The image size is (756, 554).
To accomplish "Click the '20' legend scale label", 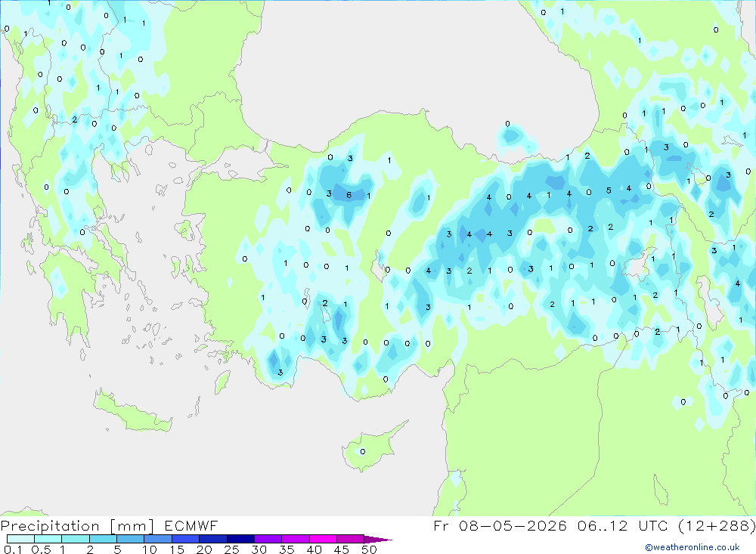I will [x=204, y=549].
